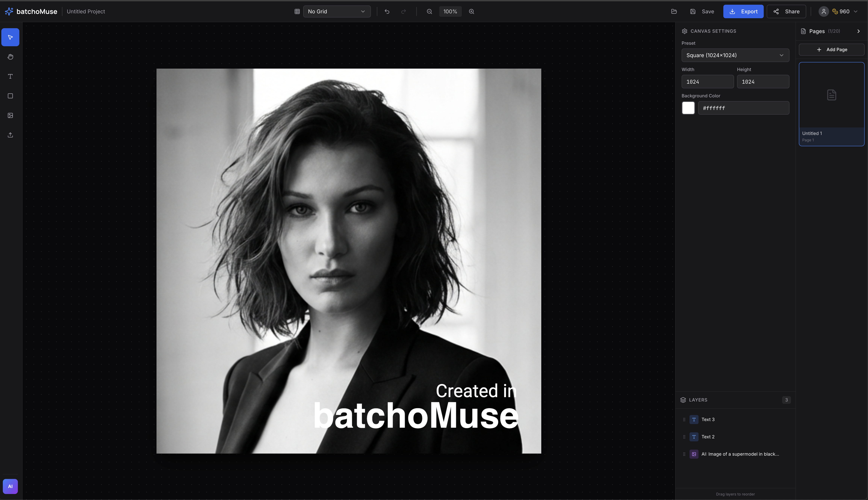Zoom in with magnifier plus icon
868x500 pixels.
472,11
